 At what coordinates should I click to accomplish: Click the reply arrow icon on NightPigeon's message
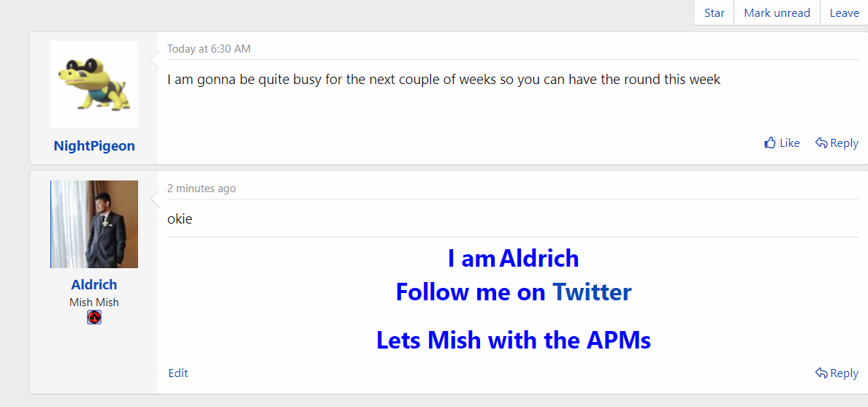[x=821, y=143]
